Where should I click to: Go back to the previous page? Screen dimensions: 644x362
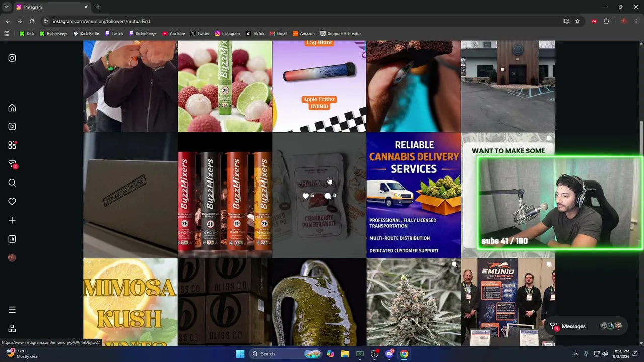click(8, 21)
